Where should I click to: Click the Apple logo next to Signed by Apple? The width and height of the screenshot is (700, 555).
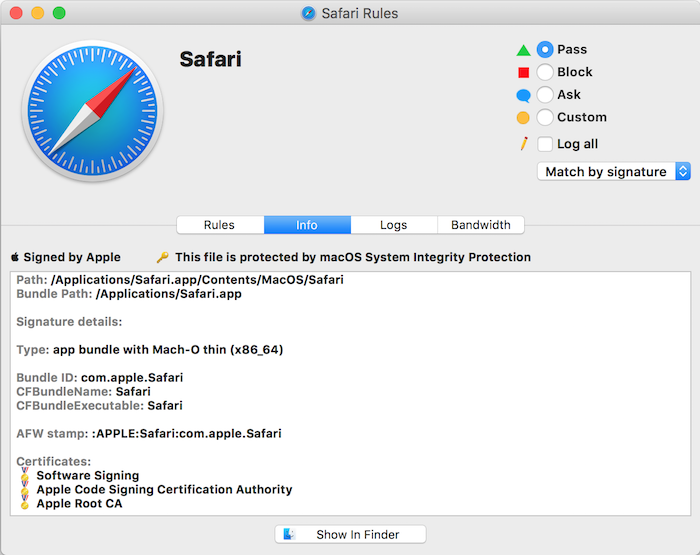tap(15, 257)
